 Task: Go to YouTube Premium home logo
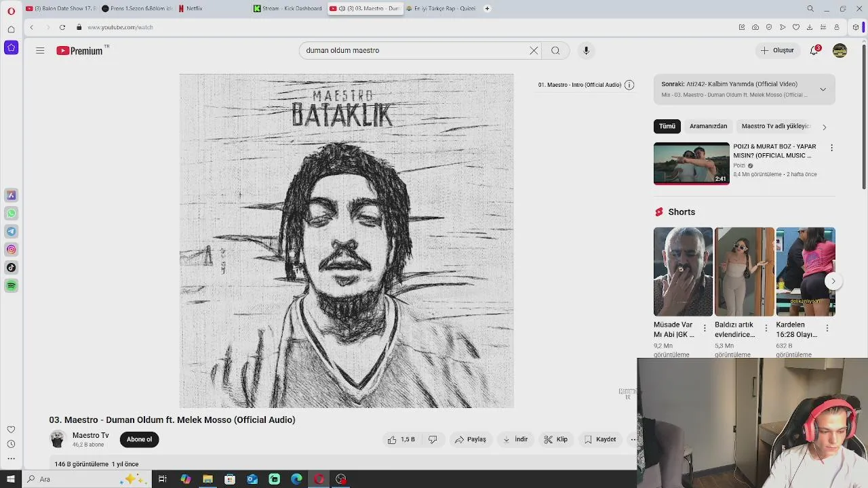coord(79,51)
